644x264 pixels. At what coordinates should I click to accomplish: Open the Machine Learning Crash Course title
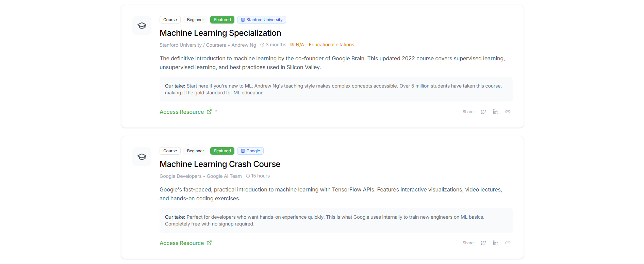(220, 164)
